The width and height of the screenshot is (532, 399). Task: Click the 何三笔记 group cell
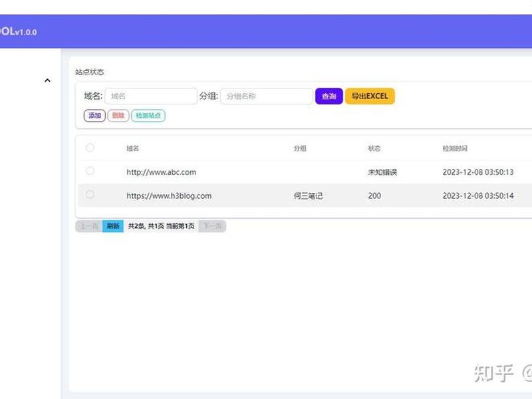308,196
